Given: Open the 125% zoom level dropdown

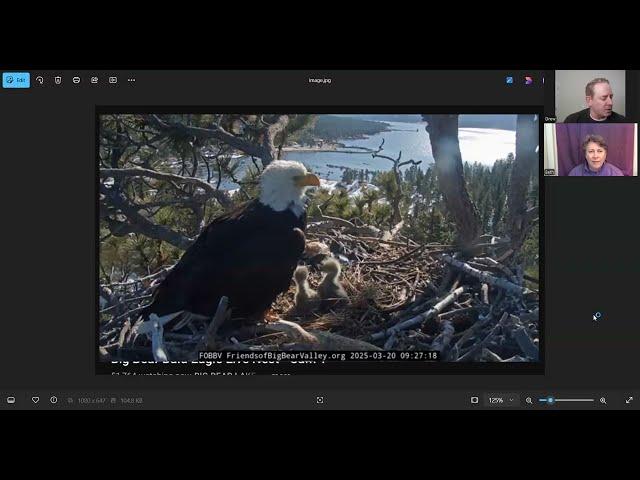Looking at the screenshot, I should 501,400.
